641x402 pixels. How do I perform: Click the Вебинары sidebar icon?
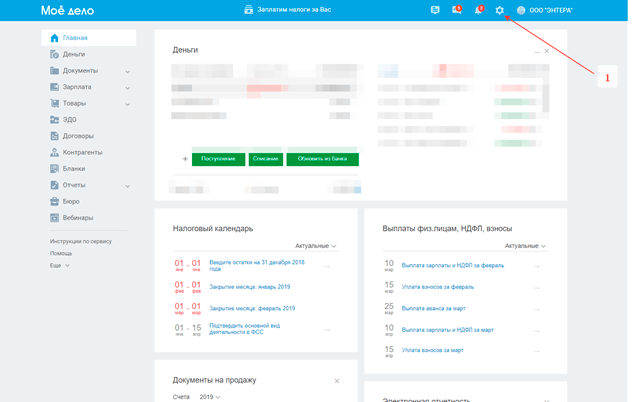point(54,217)
